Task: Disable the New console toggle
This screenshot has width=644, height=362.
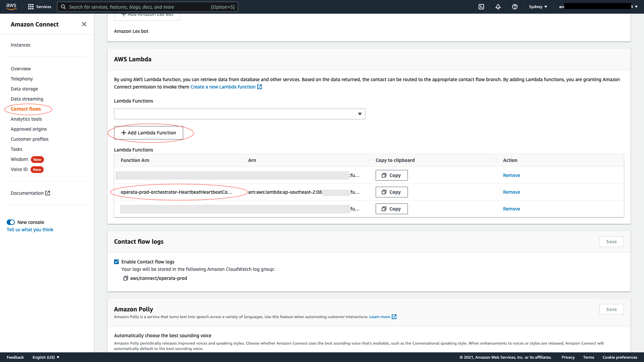Action: 11,222
